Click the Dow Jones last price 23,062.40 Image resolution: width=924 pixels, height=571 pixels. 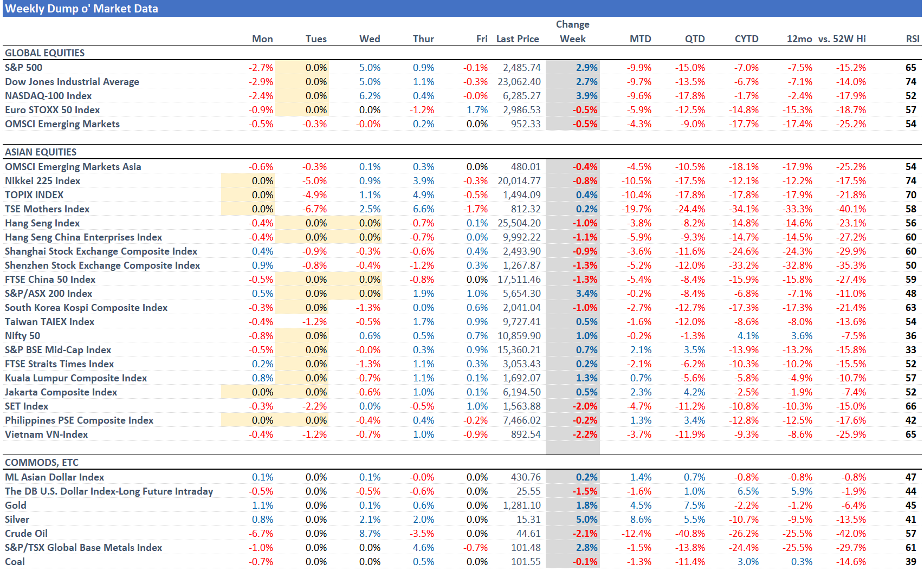[x=519, y=82]
